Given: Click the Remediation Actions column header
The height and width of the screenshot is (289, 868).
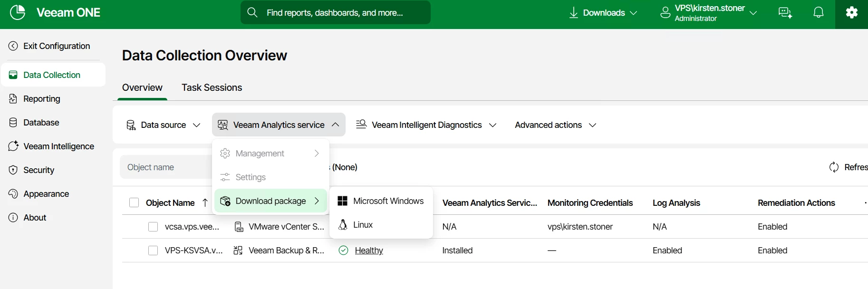Looking at the screenshot, I should [x=796, y=203].
